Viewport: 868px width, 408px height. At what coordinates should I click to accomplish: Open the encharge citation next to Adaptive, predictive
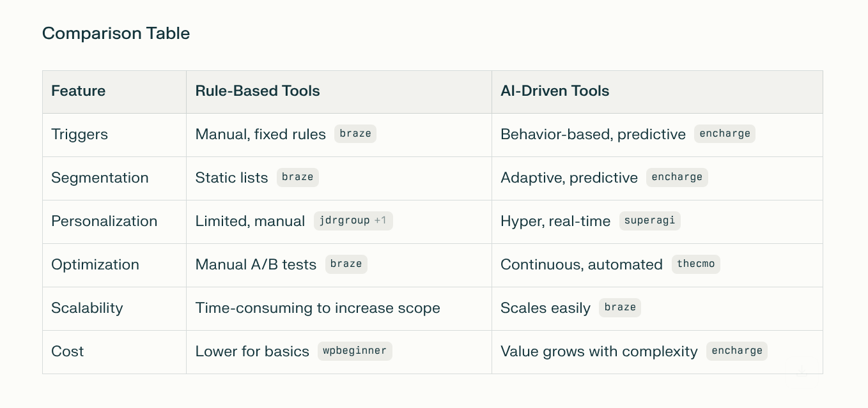pyautogui.click(x=677, y=178)
